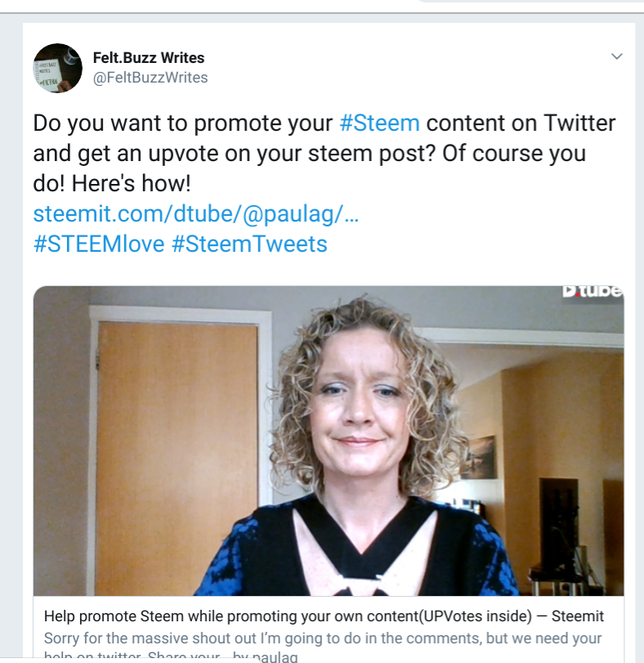Screen dimensions: 644x663
Task: Open Felt.Buzz Writes display name
Action: tap(148, 57)
